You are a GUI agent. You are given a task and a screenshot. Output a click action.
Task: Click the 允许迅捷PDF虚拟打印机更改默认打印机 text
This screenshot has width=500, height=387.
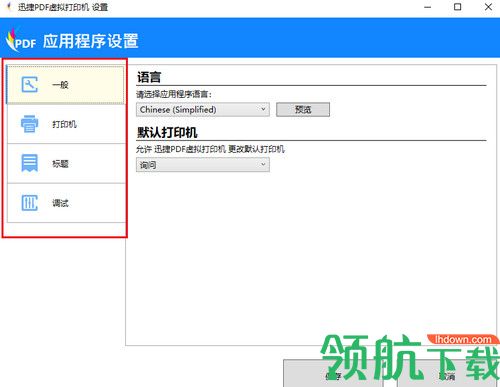tap(210, 149)
